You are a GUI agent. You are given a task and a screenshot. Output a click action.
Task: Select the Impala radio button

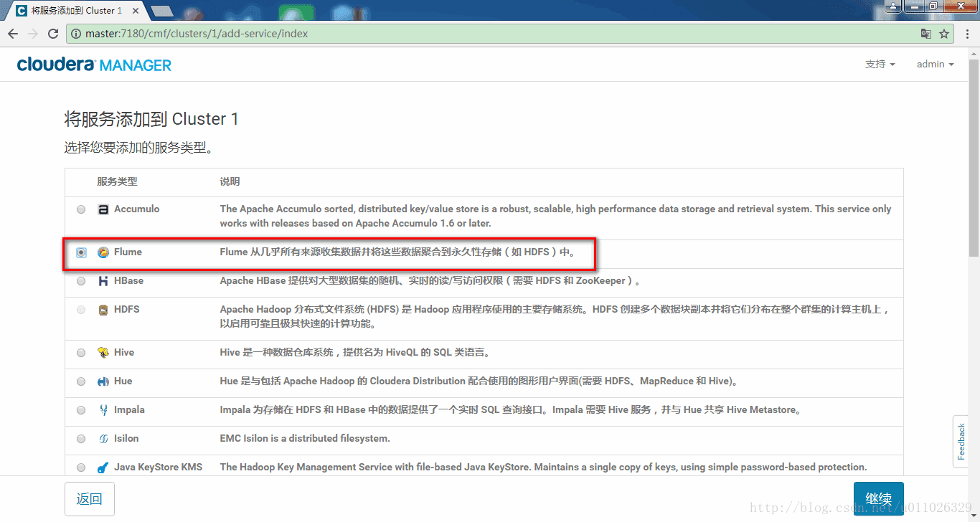click(81, 410)
